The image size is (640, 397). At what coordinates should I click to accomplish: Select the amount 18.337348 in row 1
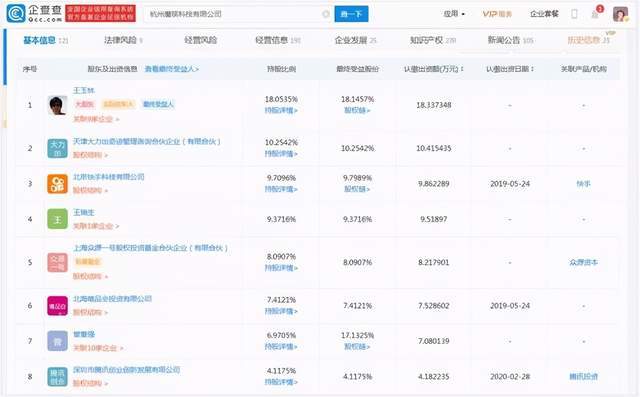434,105
